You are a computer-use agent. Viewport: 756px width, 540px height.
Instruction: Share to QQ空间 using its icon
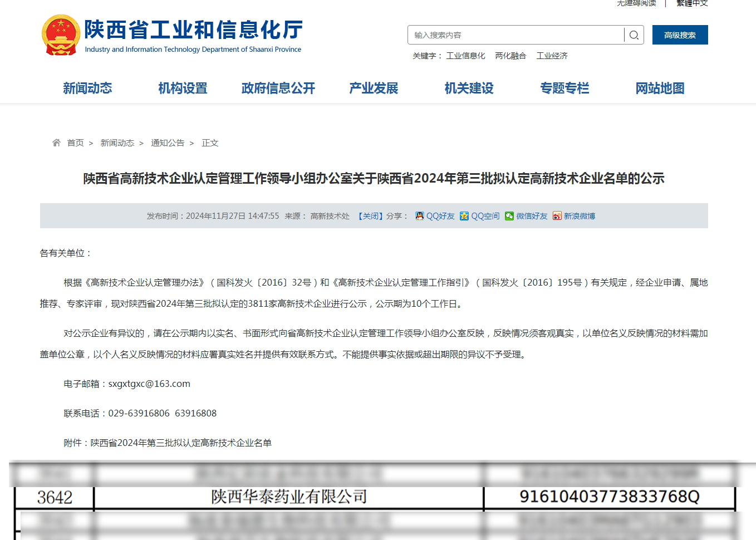[x=464, y=216]
